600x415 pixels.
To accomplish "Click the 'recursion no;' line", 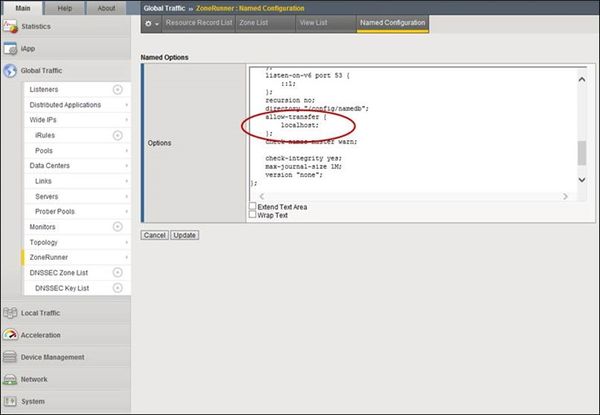I will coord(290,100).
